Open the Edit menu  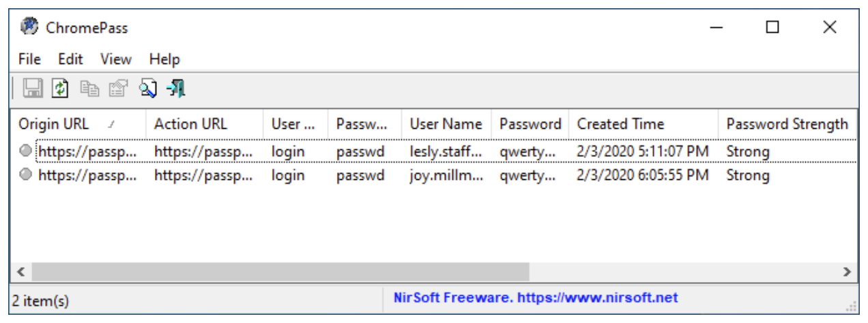click(x=70, y=59)
